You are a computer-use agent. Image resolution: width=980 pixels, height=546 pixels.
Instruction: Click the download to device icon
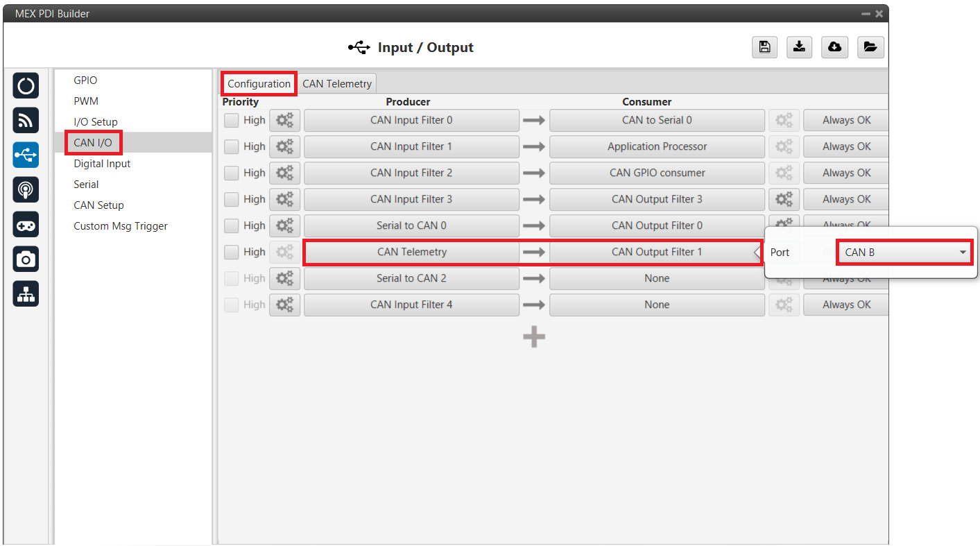[800, 47]
